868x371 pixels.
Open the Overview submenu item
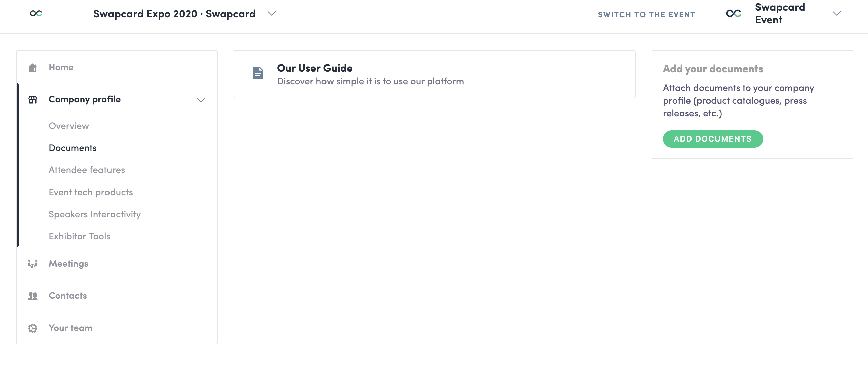(69, 126)
